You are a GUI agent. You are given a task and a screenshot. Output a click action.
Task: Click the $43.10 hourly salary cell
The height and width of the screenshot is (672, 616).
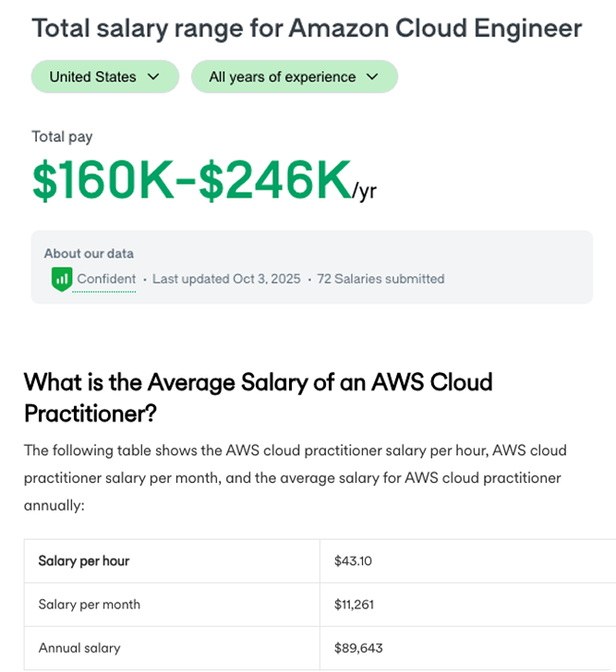[x=353, y=560]
